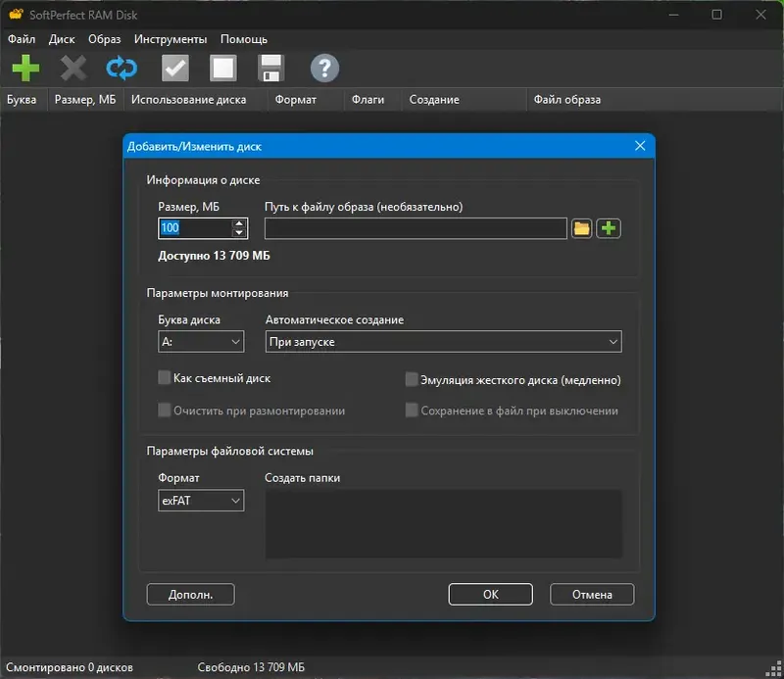The width and height of the screenshot is (784, 679).
Task: Open the Диск menu
Action: click(x=62, y=39)
